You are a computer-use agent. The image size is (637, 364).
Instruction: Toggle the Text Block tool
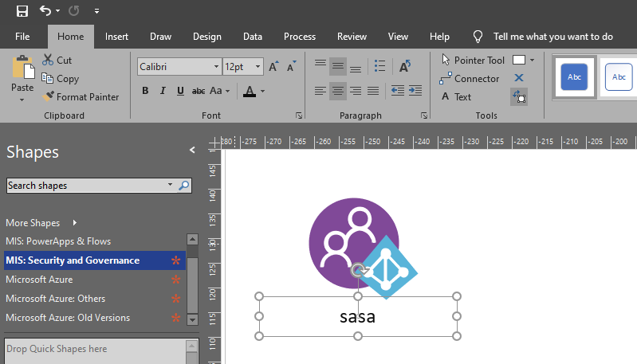click(x=519, y=97)
